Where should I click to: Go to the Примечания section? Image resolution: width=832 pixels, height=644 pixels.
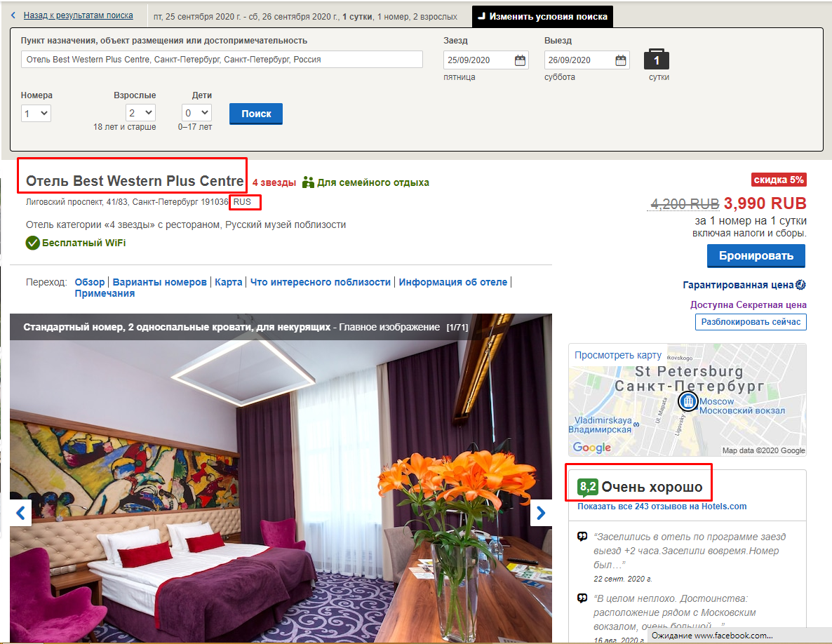[x=105, y=293]
